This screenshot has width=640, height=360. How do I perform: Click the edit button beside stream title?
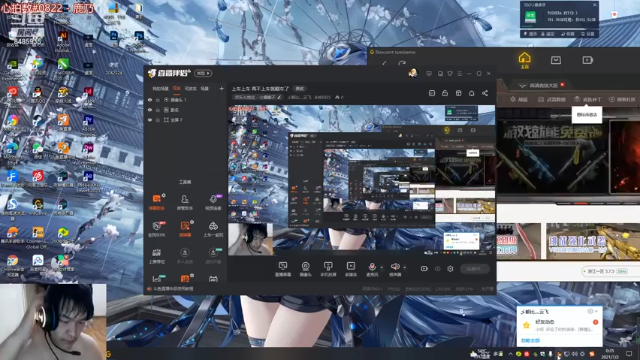300,89
